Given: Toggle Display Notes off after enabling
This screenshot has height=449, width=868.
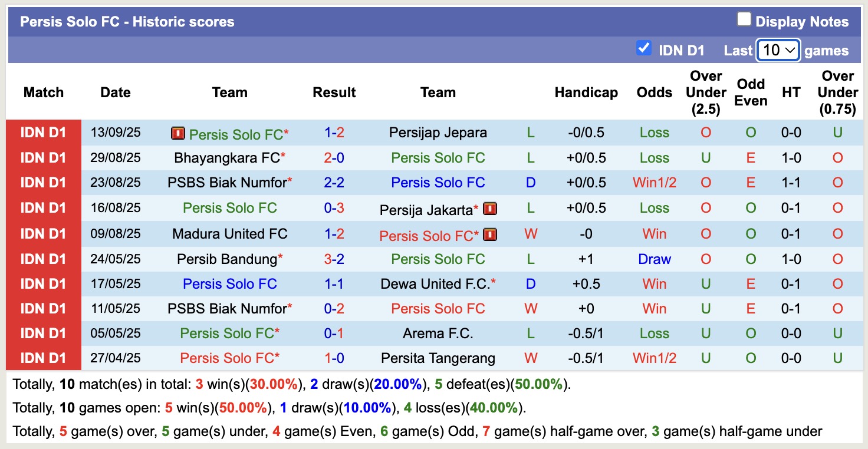Looking at the screenshot, I should pos(744,18).
